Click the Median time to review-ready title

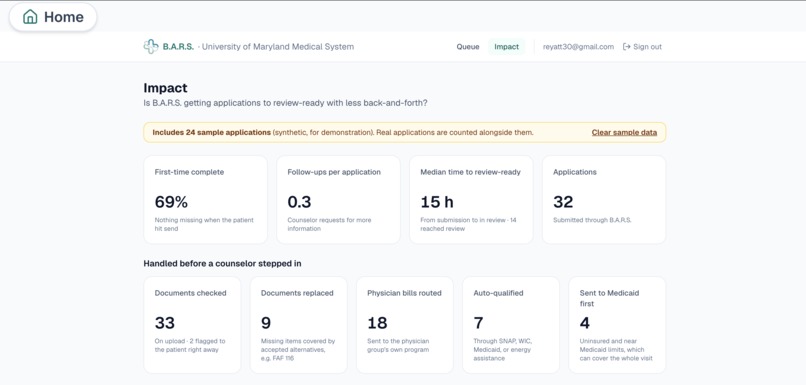470,172
